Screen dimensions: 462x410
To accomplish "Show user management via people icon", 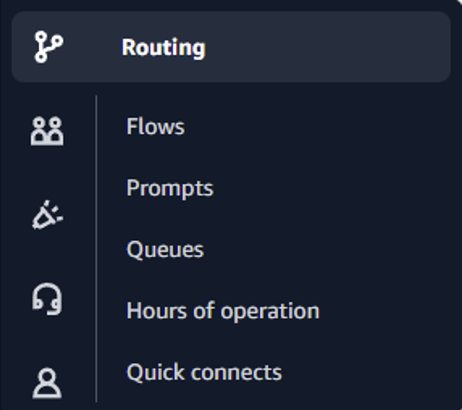I will tap(47, 131).
